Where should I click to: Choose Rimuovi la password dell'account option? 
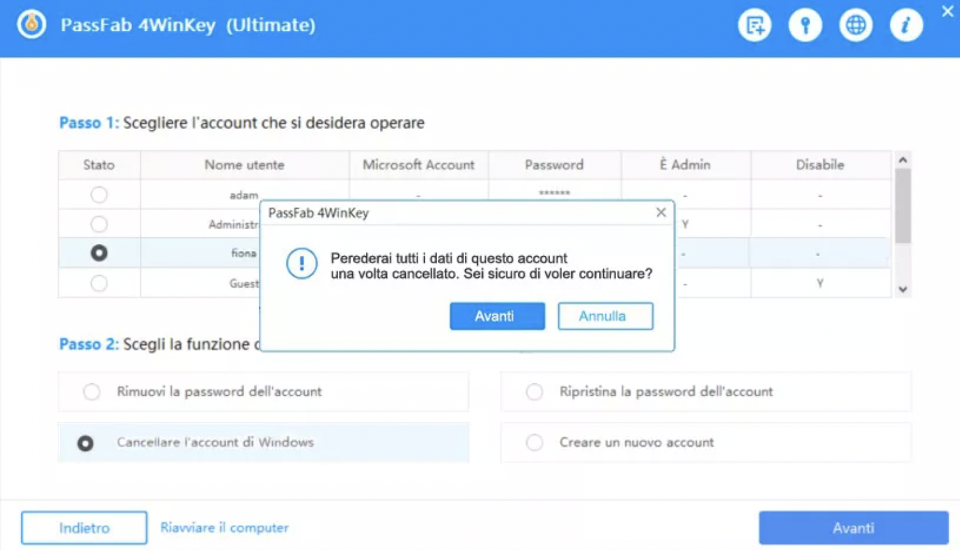[263, 391]
